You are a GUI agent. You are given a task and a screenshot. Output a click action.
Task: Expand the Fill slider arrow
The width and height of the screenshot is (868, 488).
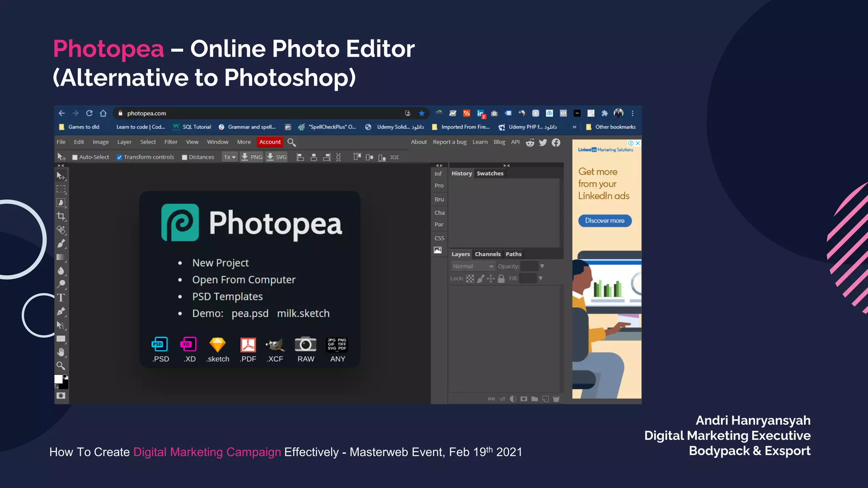point(540,278)
